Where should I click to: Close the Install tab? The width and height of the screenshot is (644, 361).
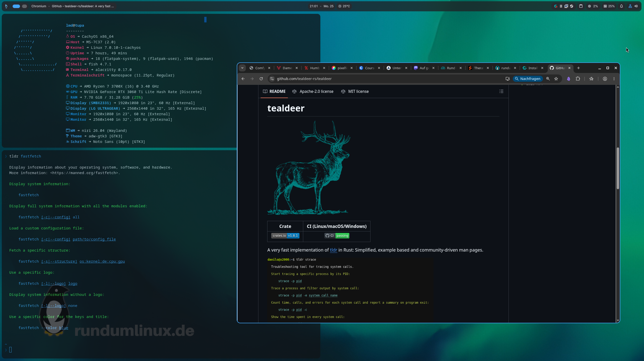(x=542, y=68)
